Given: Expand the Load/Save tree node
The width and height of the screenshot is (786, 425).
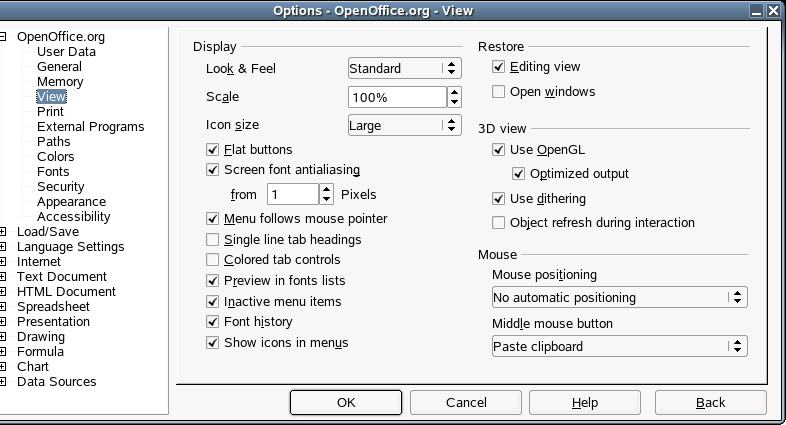Looking at the screenshot, I should pyautogui.click(x=4, y=232).
